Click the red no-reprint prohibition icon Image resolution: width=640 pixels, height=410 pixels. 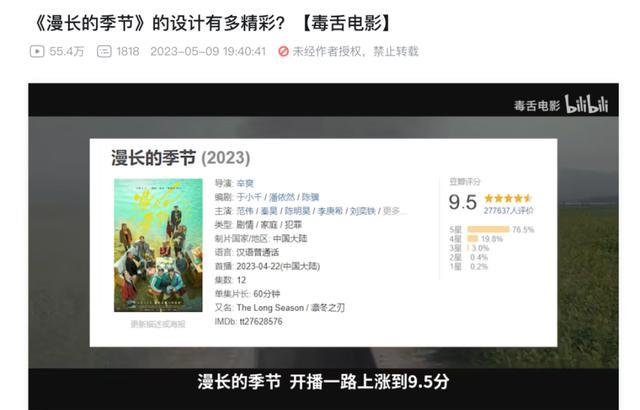[283, 51]
